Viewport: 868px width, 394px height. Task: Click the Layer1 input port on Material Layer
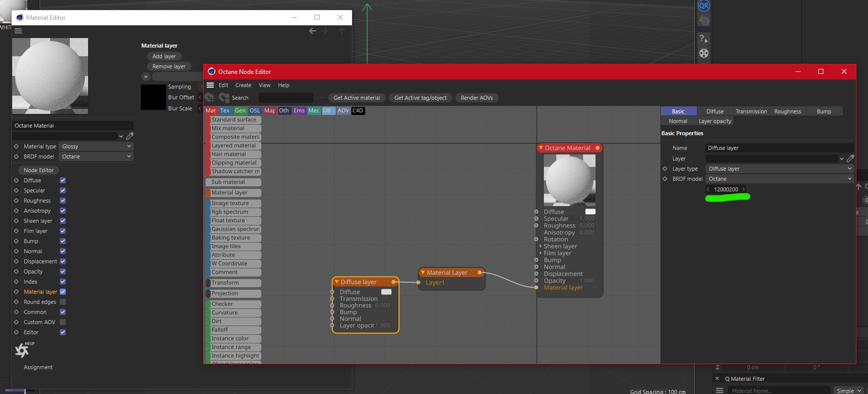point(418,283)
